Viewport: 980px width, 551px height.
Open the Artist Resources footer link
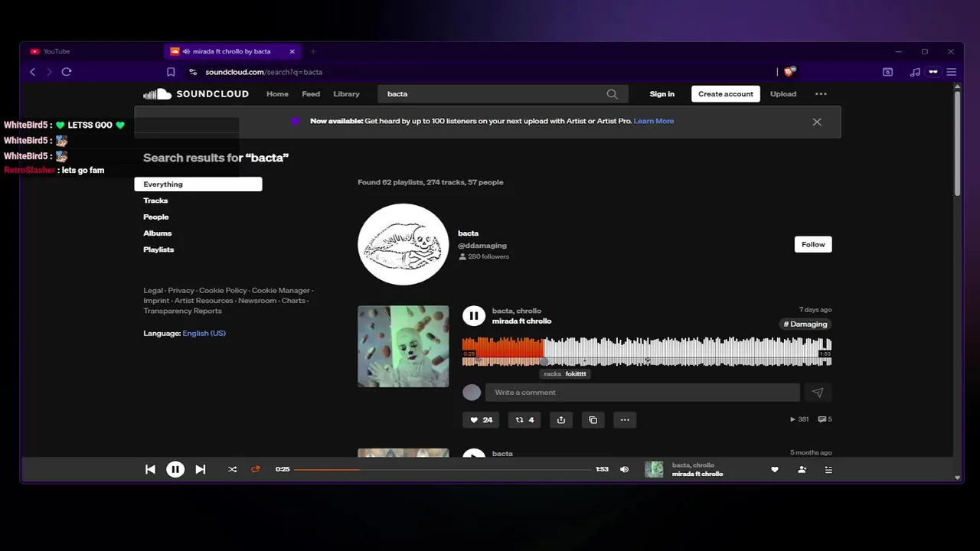click(x=204, y=301)
